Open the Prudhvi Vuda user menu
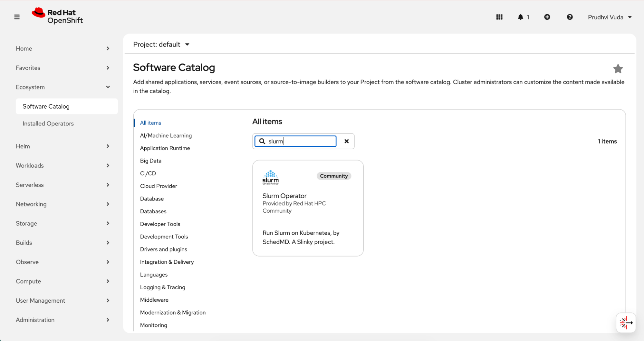The width and height of the screenshot is (644, 341). click(x=609, y=17)
